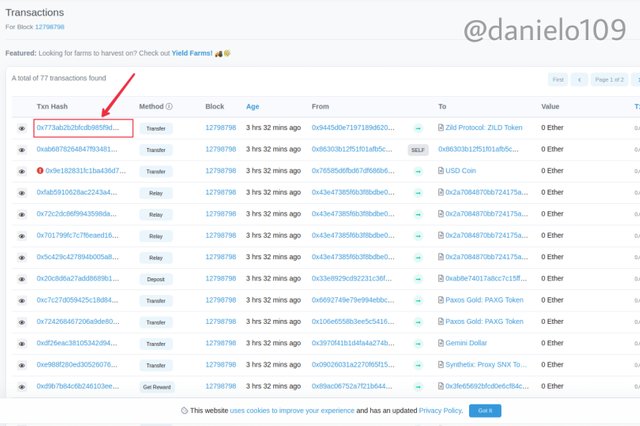Click the green arrow in the Synthetix Proxy SNX row
Screen dimensions: 640x426
[x=418, y=365]
